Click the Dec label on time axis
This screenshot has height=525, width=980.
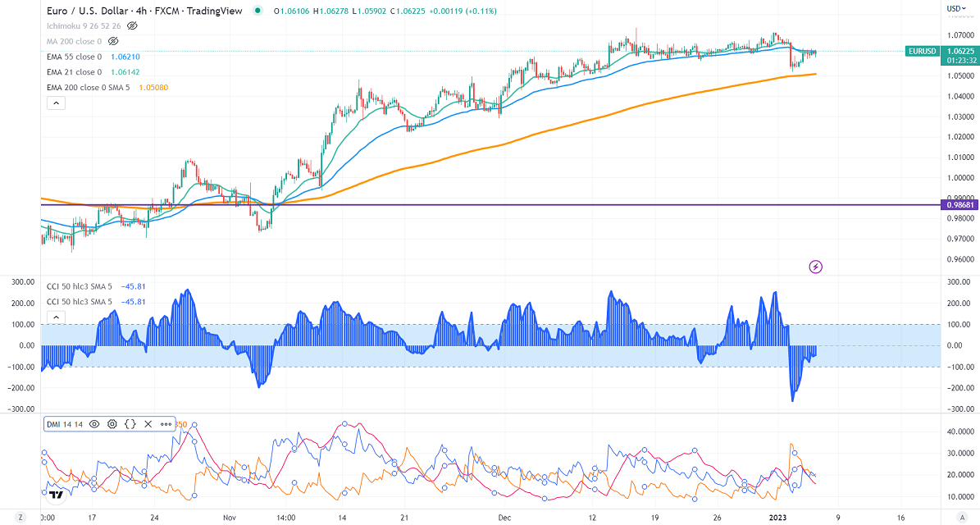(504, 518)
